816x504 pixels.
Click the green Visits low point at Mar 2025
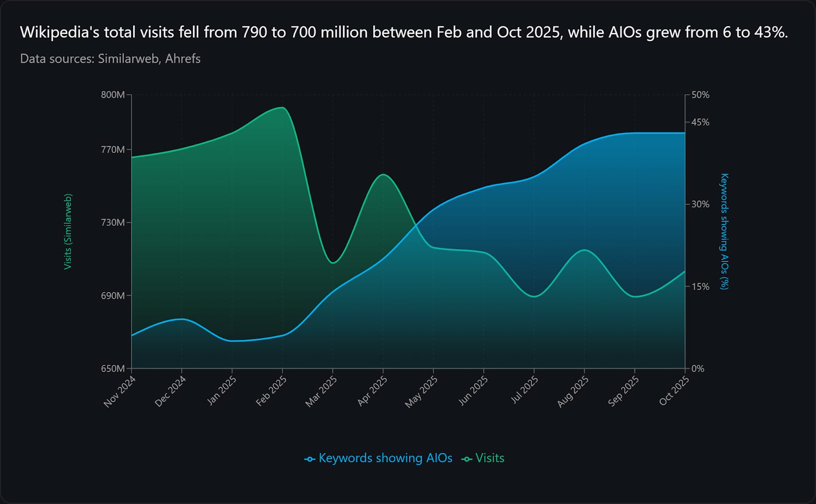[x=333, y=263]
